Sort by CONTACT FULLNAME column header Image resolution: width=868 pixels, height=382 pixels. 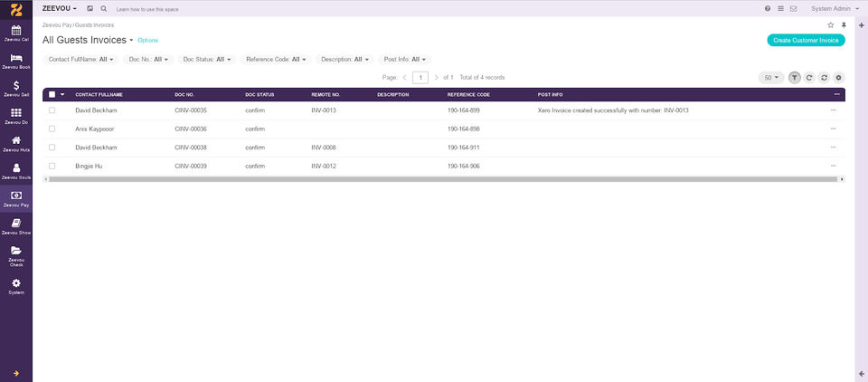point(99,95)
